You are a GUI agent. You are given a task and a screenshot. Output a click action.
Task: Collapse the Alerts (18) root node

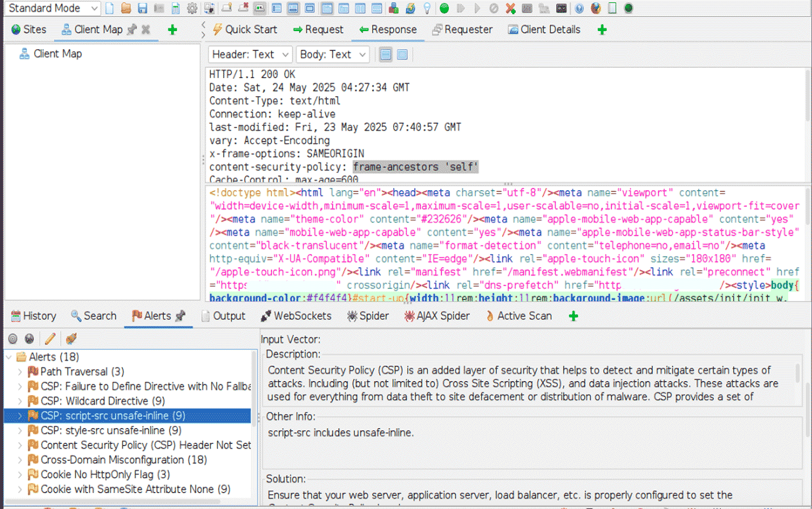(9, 357)
